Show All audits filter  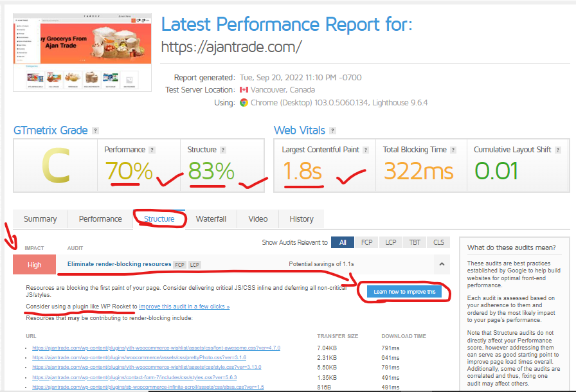pos(343,243)
